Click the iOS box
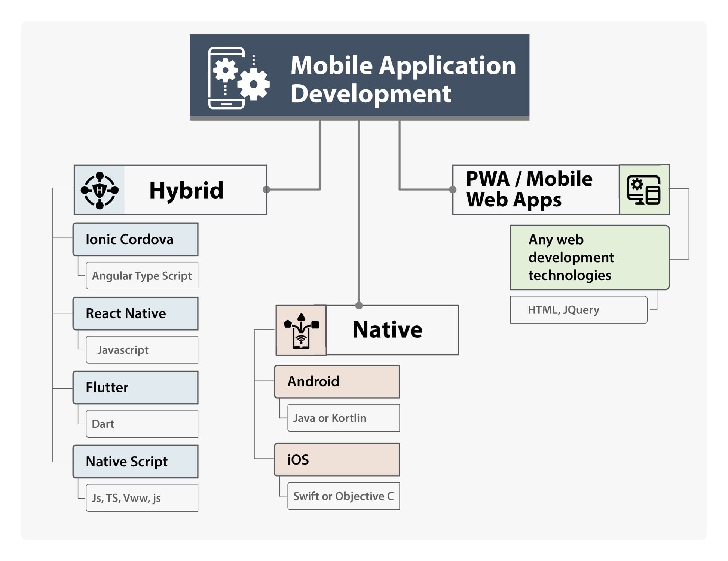Image resolution: width=728 pixels, height=561 pixels. tap(337, 460)
